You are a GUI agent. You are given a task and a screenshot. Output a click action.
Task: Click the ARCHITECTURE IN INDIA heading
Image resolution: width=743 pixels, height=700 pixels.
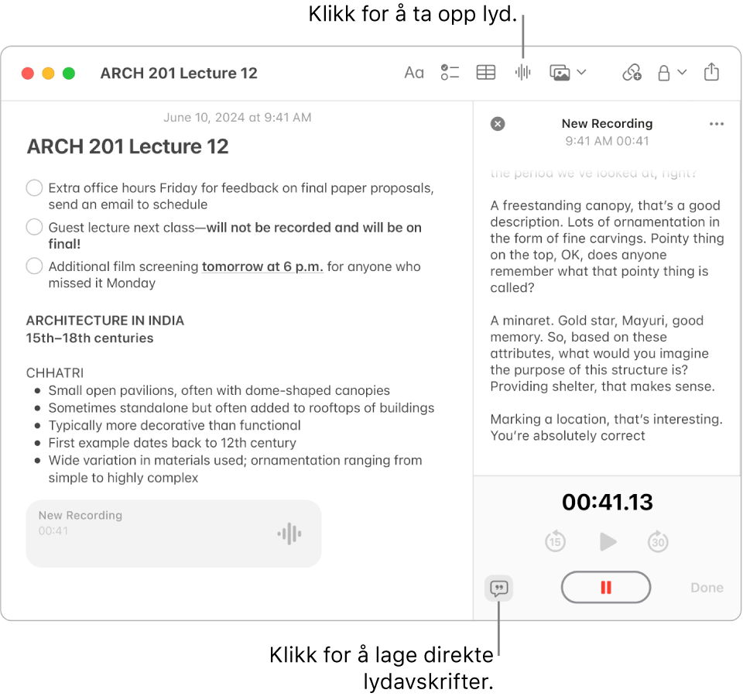pos(104,321)
